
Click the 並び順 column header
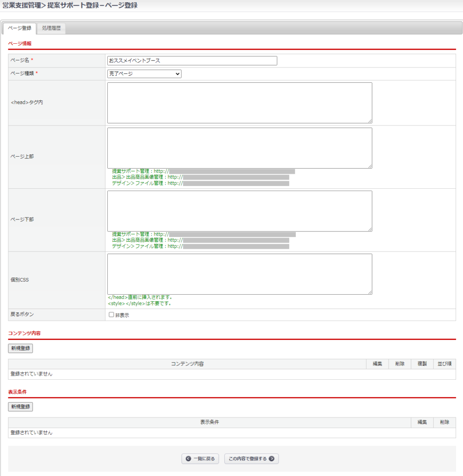click(x=444, y=364)
